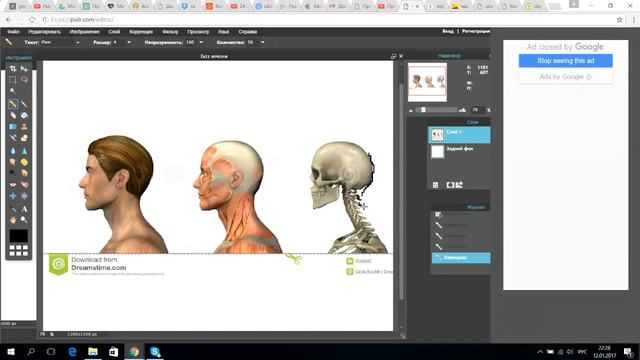This screenshot has width=640, height=360.
Task: Maximize the image document window
Action: 393,56
